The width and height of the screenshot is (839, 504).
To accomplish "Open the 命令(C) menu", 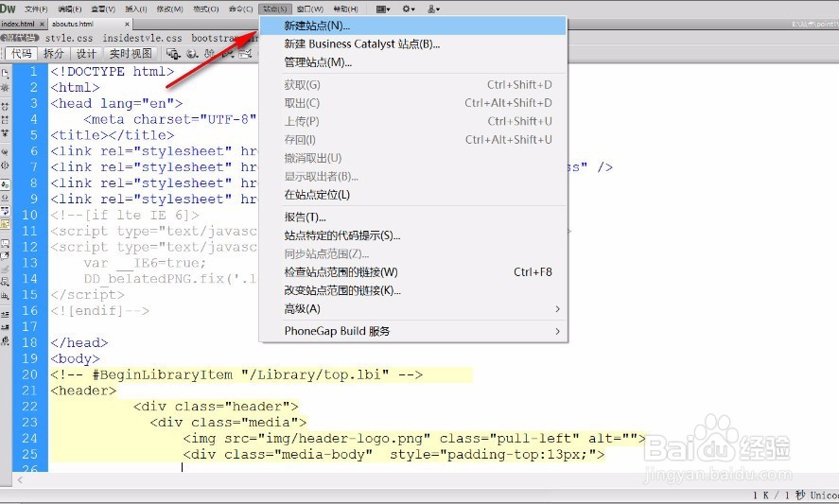I will (241, 9).
